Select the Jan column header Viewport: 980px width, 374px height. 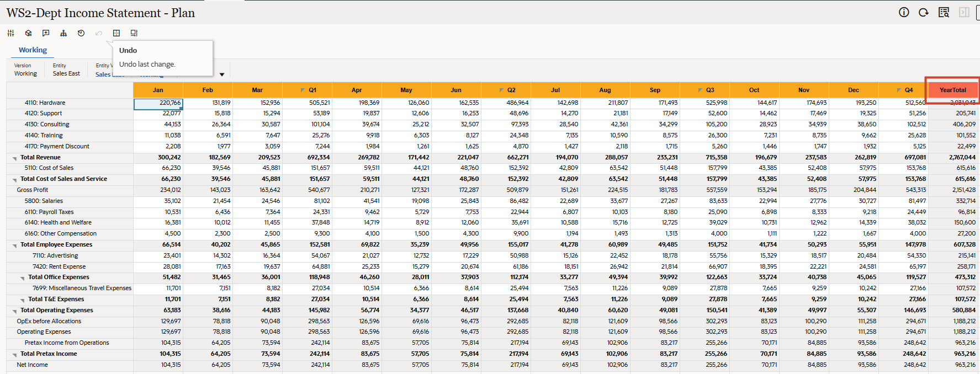coord(158,90)
